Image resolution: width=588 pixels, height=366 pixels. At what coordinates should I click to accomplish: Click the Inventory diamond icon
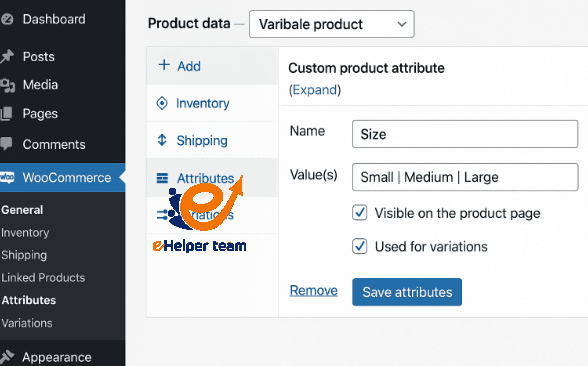(x=162, y=103)
